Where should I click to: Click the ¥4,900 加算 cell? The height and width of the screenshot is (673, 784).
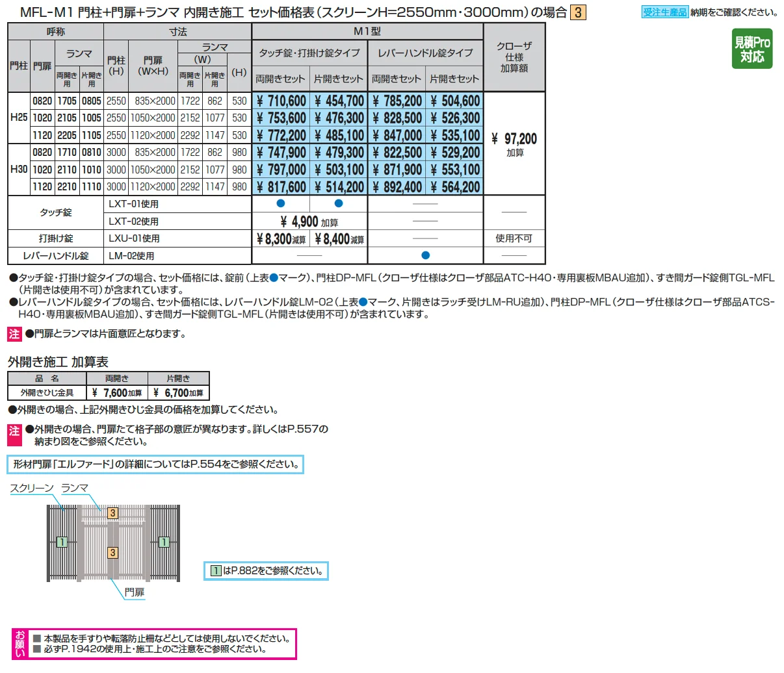coord(309,222)
